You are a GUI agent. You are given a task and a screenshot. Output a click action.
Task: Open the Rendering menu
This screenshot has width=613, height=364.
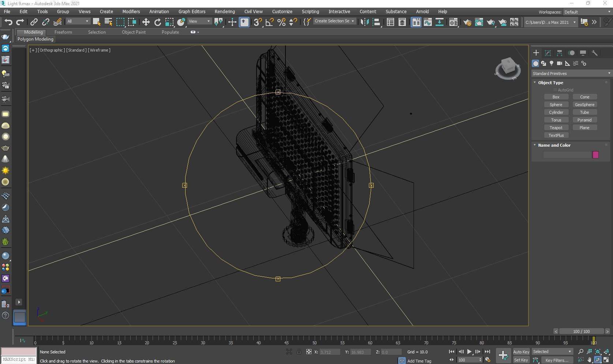click(225, 12)
